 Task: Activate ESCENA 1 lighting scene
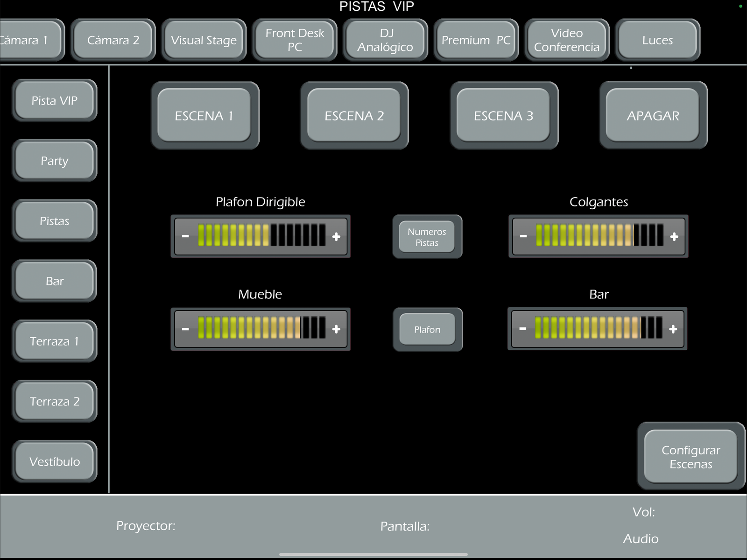[204, 116]
